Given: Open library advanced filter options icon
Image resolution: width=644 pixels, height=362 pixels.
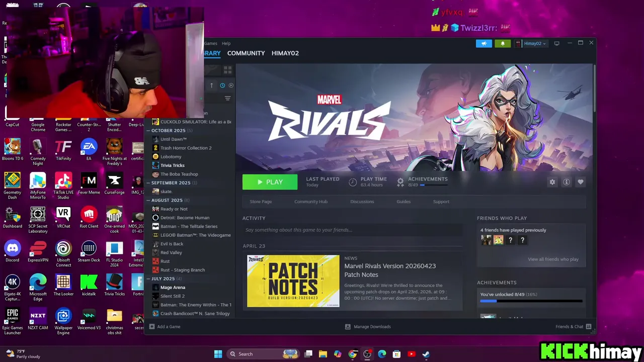Looking at the screenshot, I should pyautogui.click(x=227, y=99).
